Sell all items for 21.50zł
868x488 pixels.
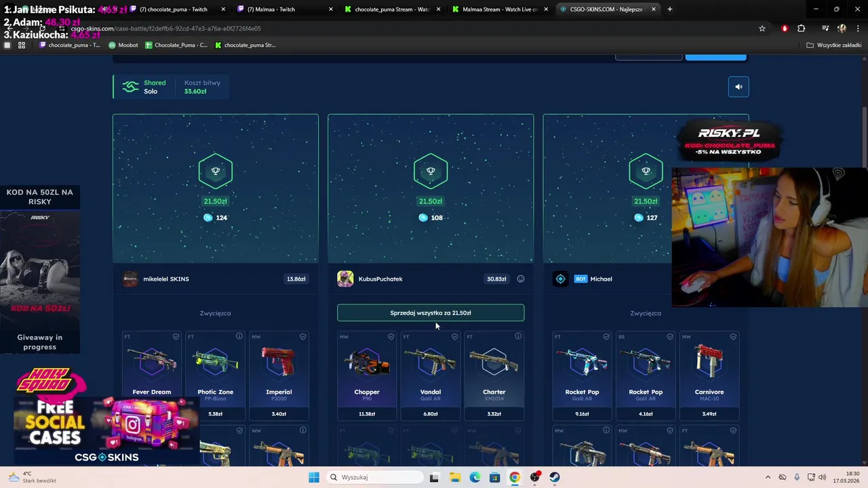(431, 313)
